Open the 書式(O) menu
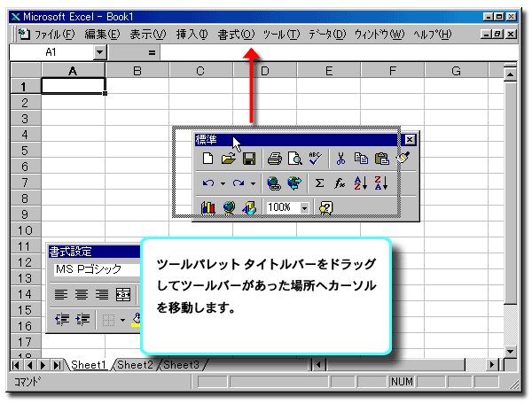The image size is (532, 404). tap(236, 34)
